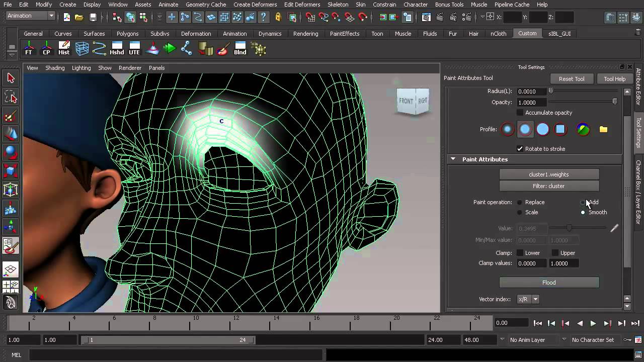Click the Hist shelf icon
The width and height of the screenshot is (644, 362).
click(x=64, y=49)
